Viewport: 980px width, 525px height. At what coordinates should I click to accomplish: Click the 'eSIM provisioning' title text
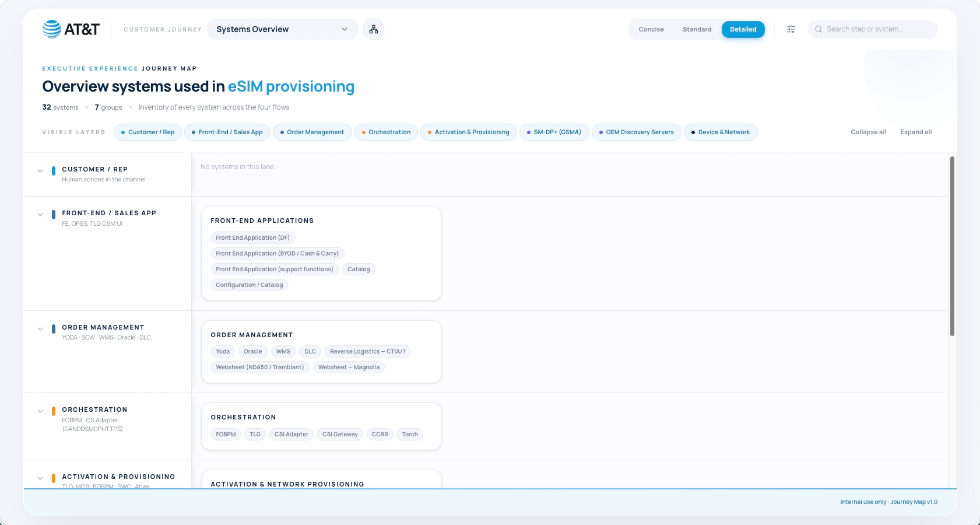click(x=291, y=86)
